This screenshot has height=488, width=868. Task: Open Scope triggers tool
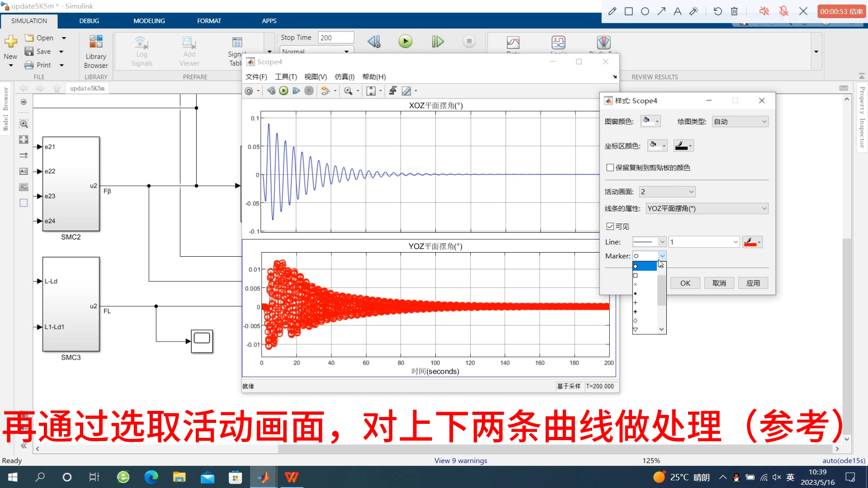tap(392, 91)
